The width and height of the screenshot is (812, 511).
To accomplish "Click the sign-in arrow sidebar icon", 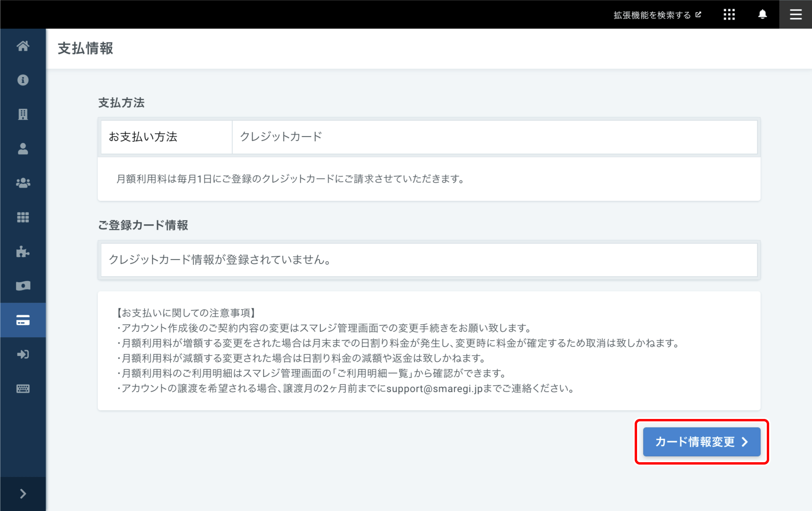I will [23, 354].
